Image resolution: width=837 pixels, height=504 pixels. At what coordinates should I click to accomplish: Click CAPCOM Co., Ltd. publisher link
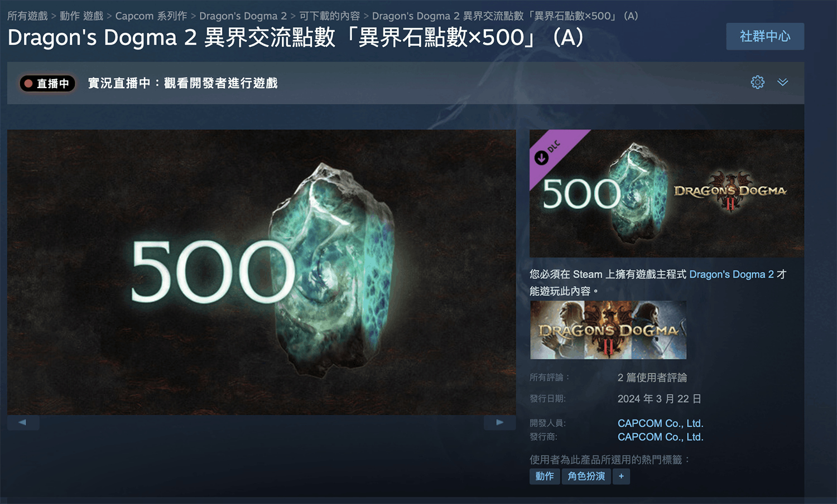[660, 437]
